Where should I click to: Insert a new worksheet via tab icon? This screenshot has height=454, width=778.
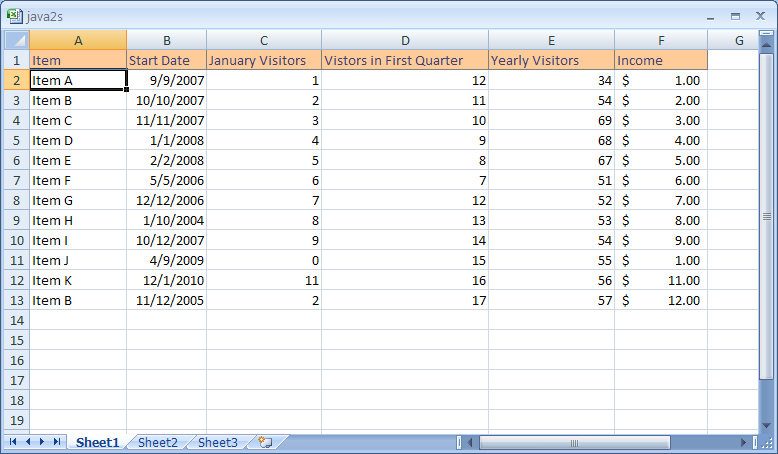tap(265, 442)
